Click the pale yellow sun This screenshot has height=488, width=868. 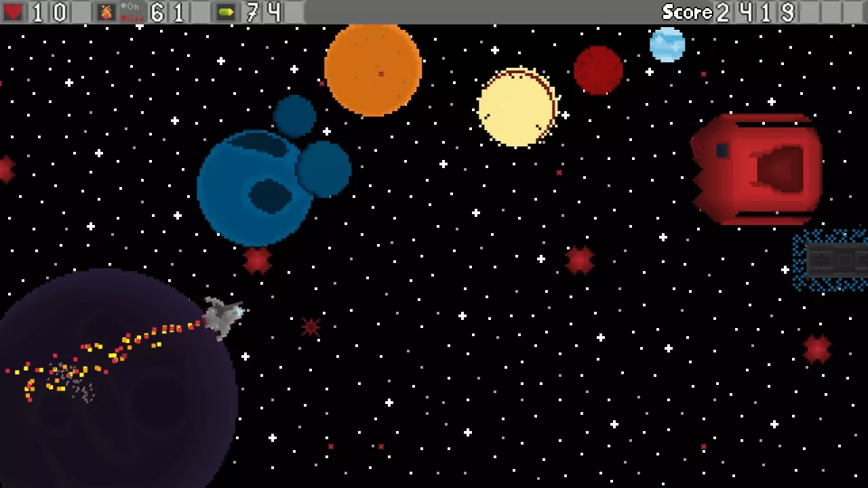518,107
